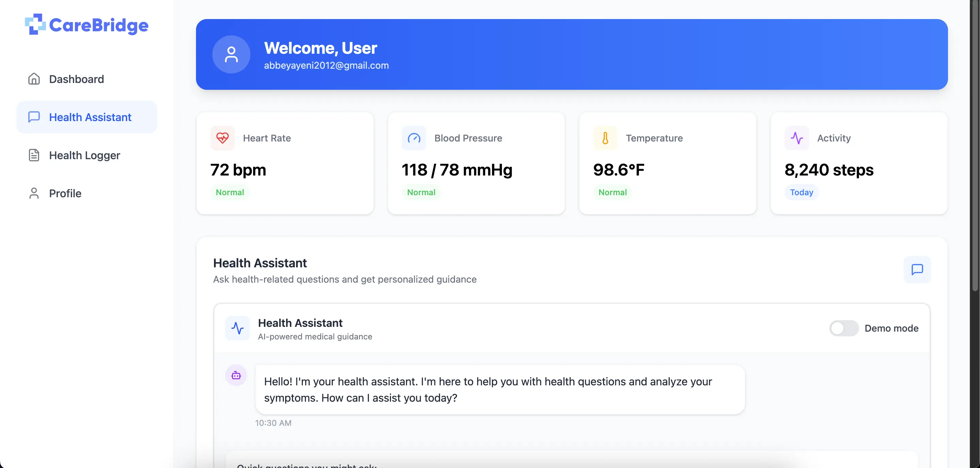This screenshot has height=468, width=980.
Task: Click the CareBridge cross logo icon
Action: 35,24
